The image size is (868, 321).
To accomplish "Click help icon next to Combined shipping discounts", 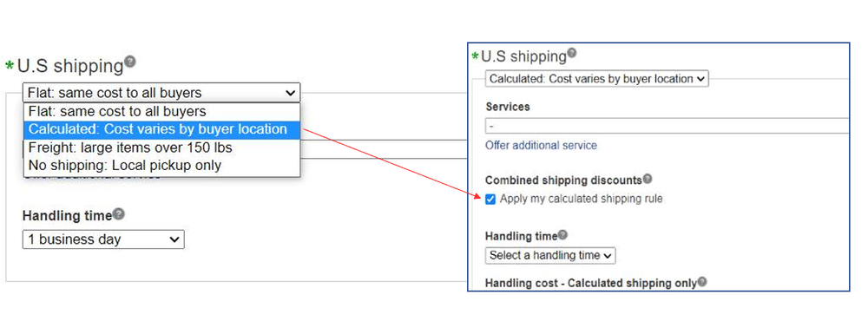I will [648, 179].
